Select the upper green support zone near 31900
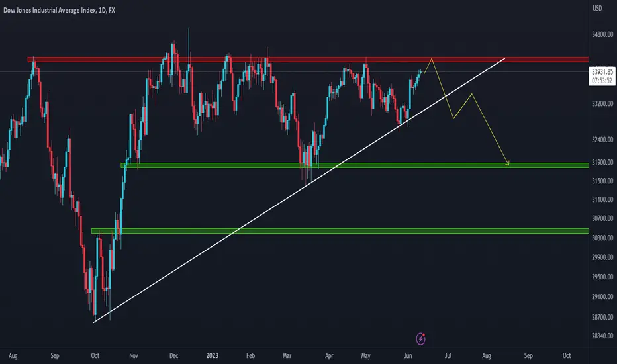This screenshot has width=617, height=364. pos(355,165)
